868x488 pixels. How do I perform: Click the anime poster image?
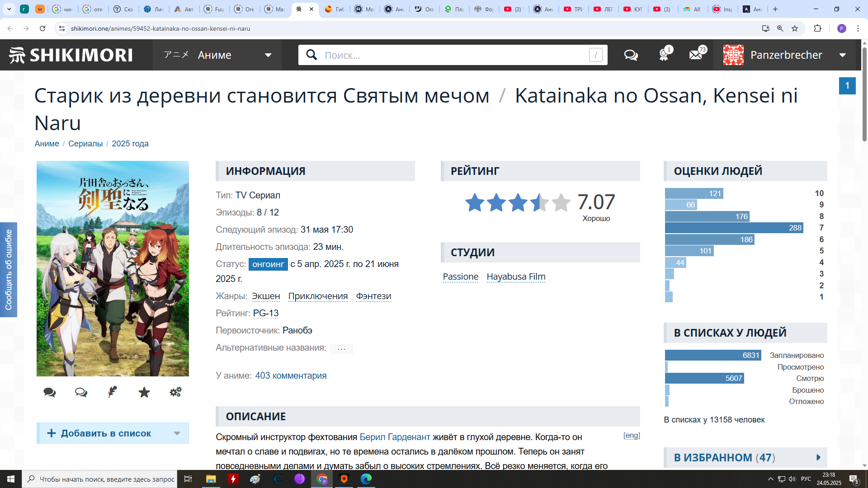click(113, 268)
